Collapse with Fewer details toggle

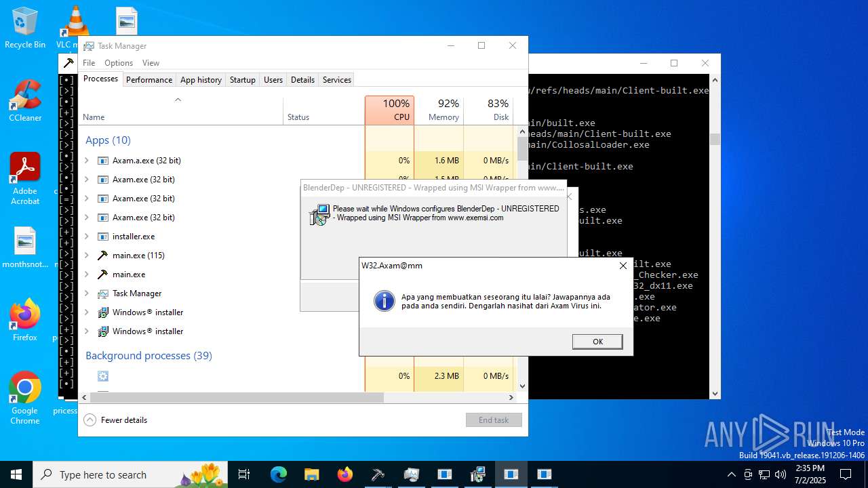(115, 420)
